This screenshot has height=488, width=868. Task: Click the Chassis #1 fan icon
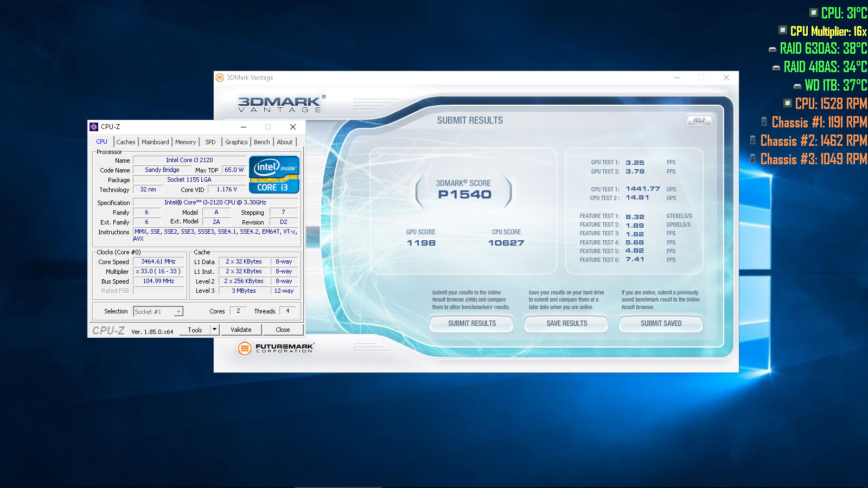click(764, 121)
